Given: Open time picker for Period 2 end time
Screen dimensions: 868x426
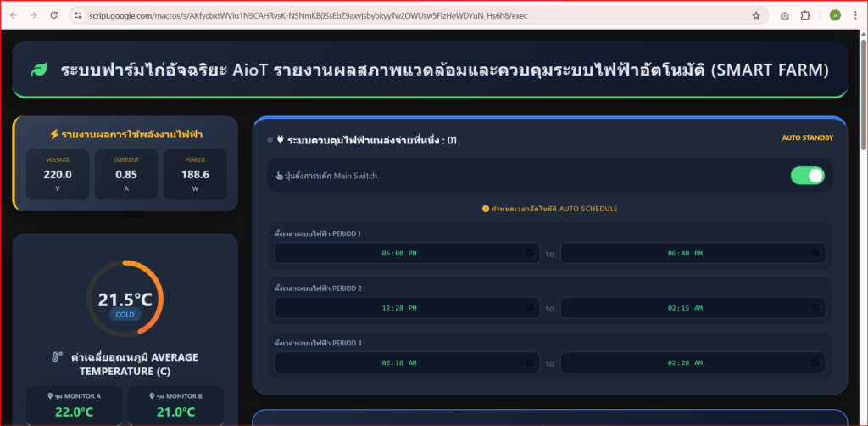Looking at the screenshot, I should (x=815, y=308).
